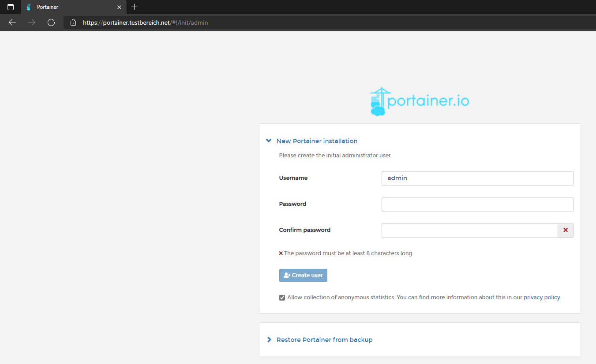Click the Restore Portainer from backup heading

[x=324, y=340]
